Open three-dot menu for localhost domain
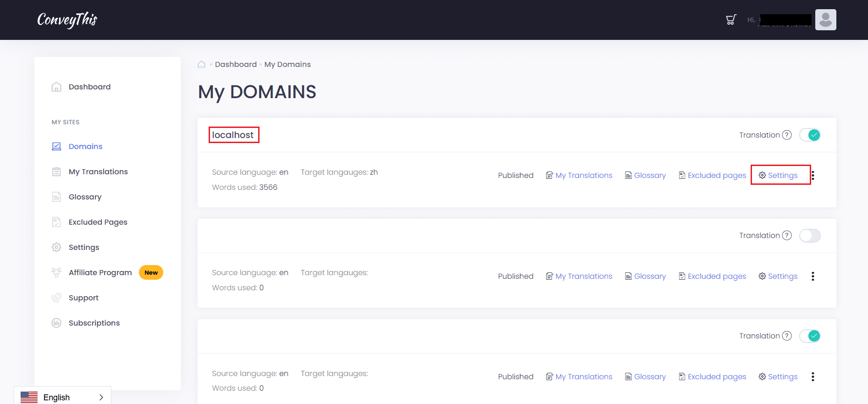 [813, 175]
